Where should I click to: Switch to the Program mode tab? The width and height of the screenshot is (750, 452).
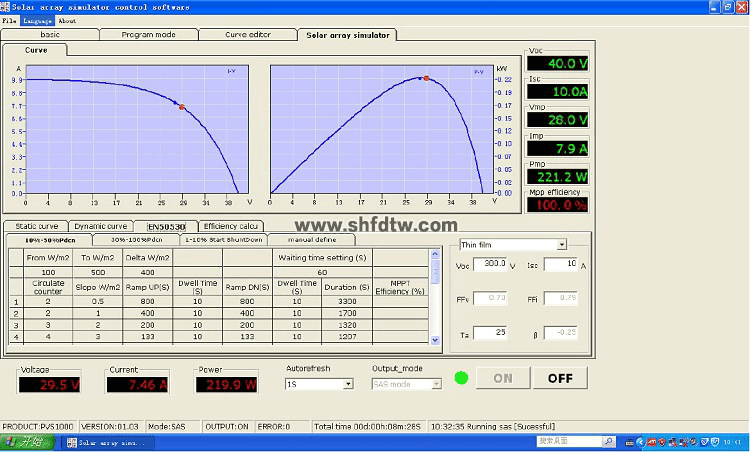(x=148, y=34)
